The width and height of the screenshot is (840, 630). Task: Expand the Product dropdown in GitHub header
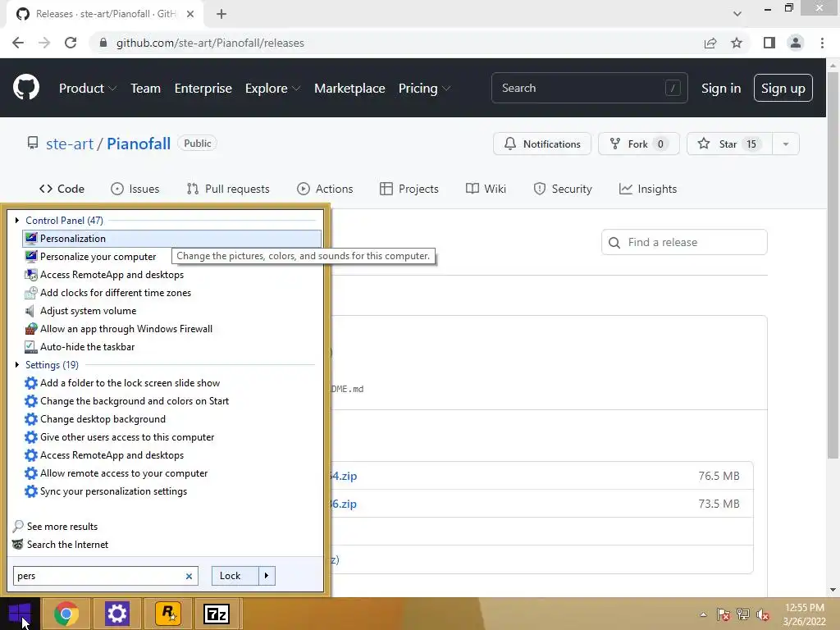87,89
